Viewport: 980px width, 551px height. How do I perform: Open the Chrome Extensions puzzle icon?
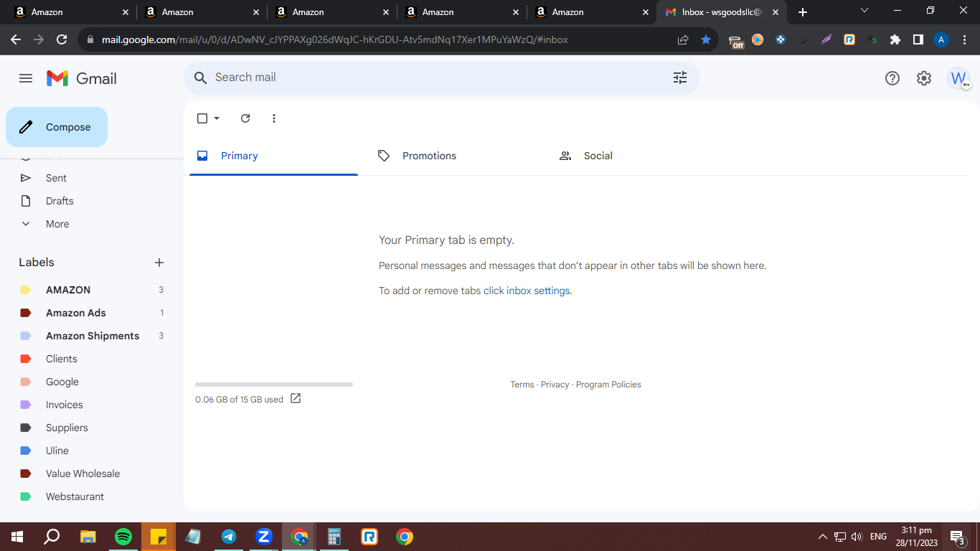tap(895, 39)
